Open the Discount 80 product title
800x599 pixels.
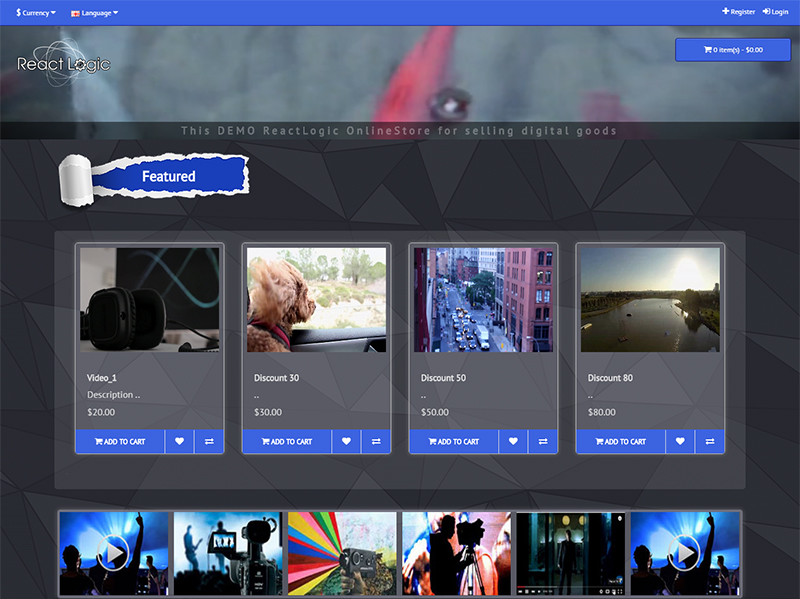[610, 378]
